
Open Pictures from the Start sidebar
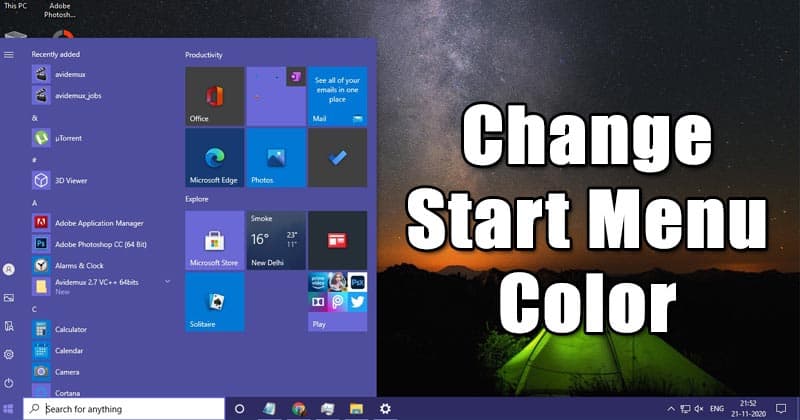click(x=9, y=298)
